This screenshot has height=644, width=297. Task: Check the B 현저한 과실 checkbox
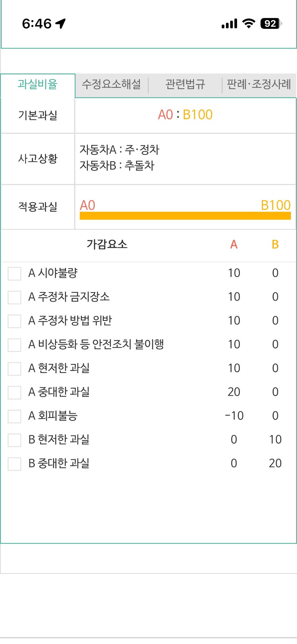(14, 440)
